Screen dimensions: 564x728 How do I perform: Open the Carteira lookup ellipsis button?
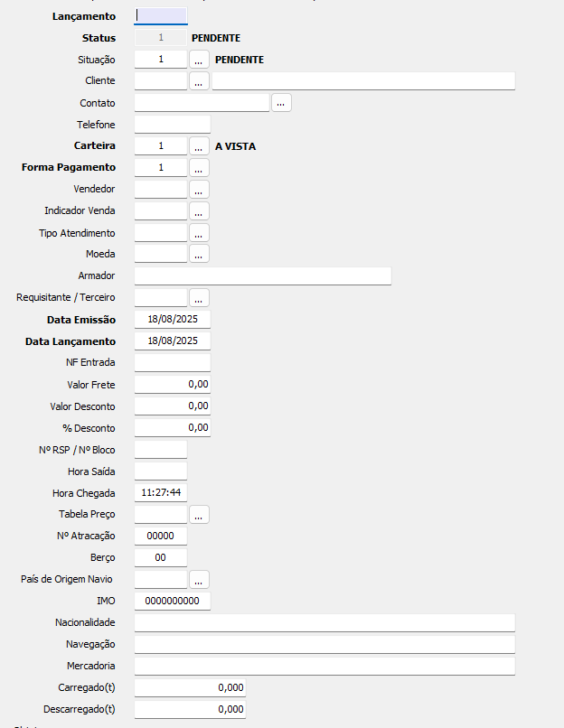pos(199,145)
